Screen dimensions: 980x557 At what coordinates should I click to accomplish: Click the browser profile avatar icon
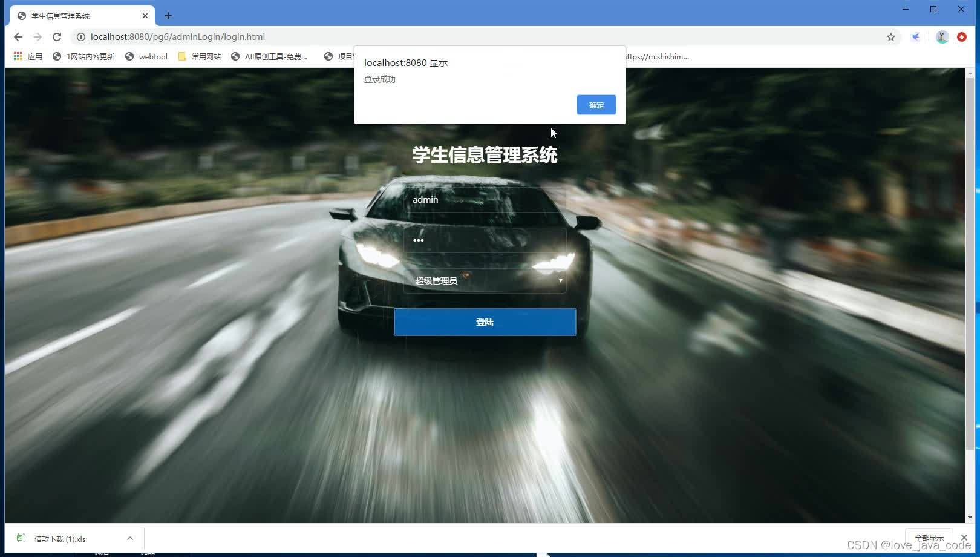point(941,37)
